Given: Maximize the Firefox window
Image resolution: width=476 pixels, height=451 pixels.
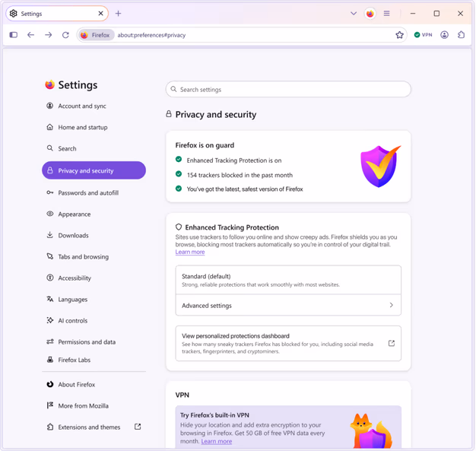Looking at the screenshot, I should pos(436,14).
